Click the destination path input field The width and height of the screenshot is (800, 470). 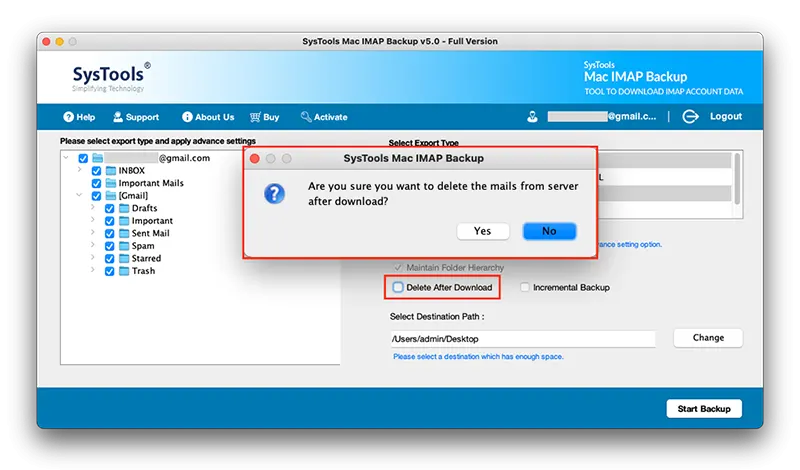point(523,339)
